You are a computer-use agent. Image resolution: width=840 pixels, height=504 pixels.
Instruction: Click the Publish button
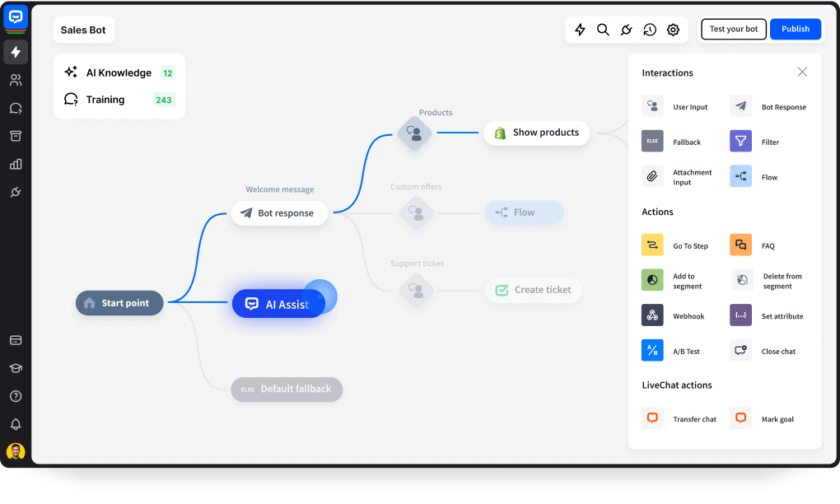(x=795, y=29)
